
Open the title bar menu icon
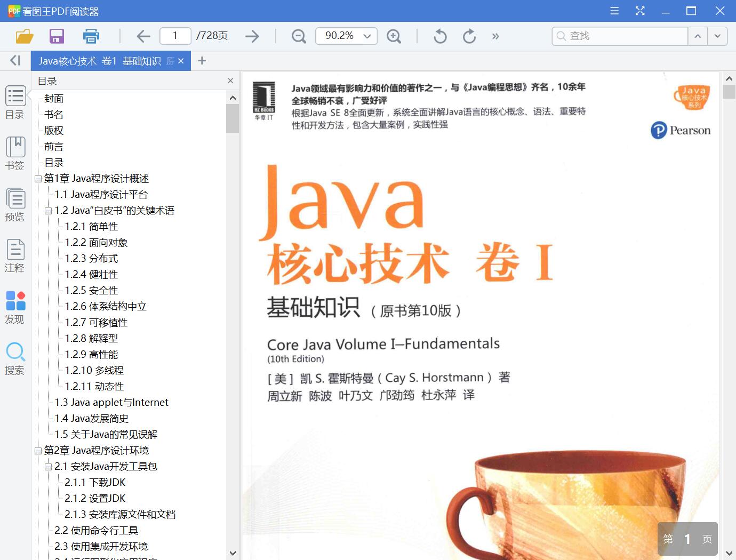coord(614,11)
